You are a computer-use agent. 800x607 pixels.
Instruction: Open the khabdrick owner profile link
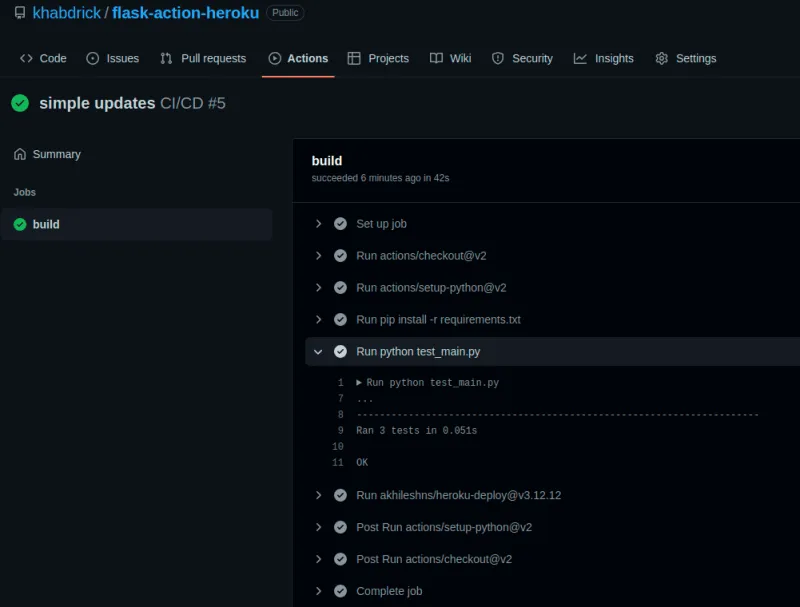67,13
